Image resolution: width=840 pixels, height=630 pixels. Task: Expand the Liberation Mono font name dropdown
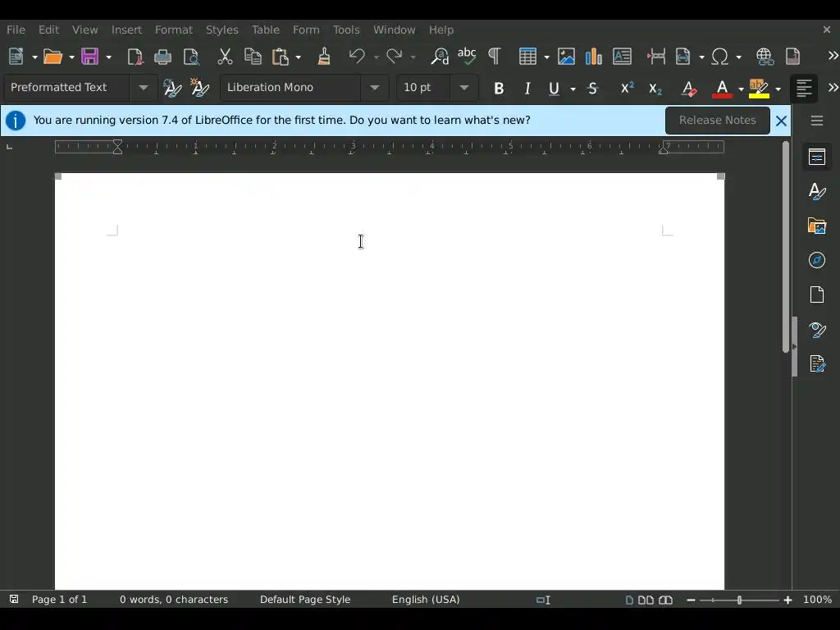(x=374, y=87)
